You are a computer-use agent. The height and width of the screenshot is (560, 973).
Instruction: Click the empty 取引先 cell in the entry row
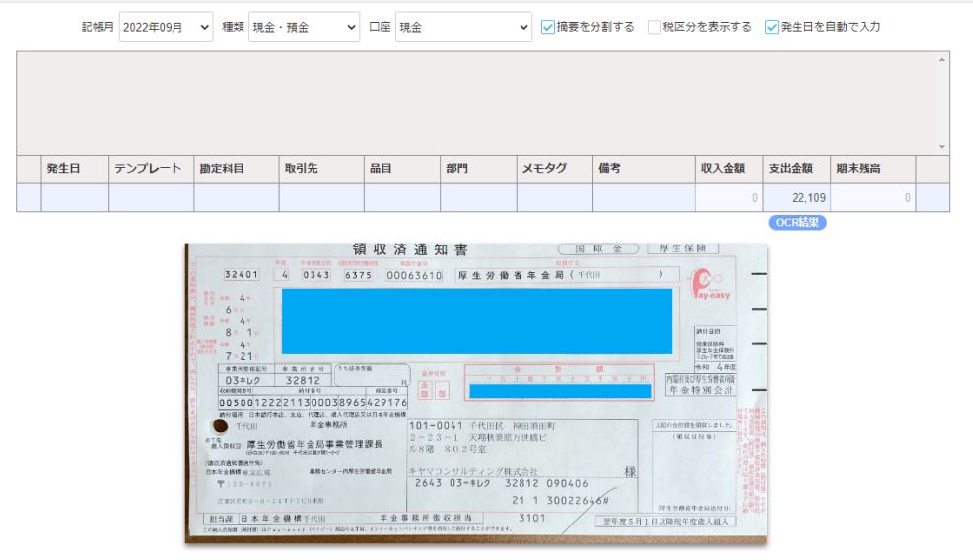321,198
